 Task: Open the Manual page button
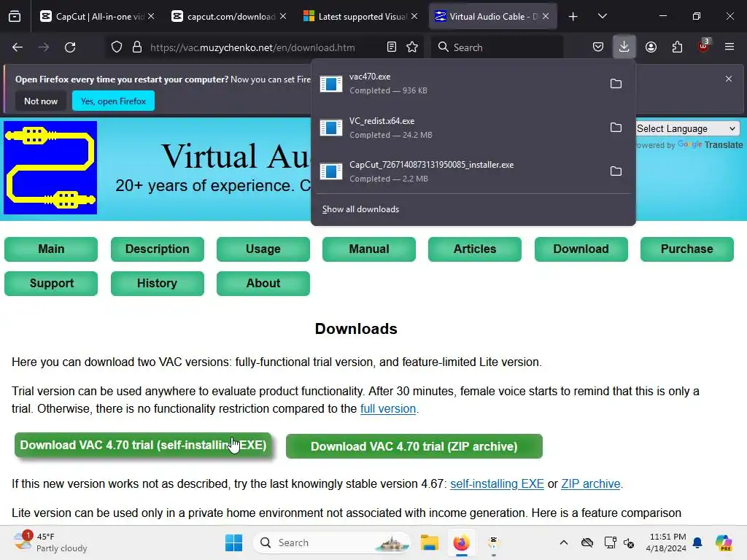click(368, 249)
